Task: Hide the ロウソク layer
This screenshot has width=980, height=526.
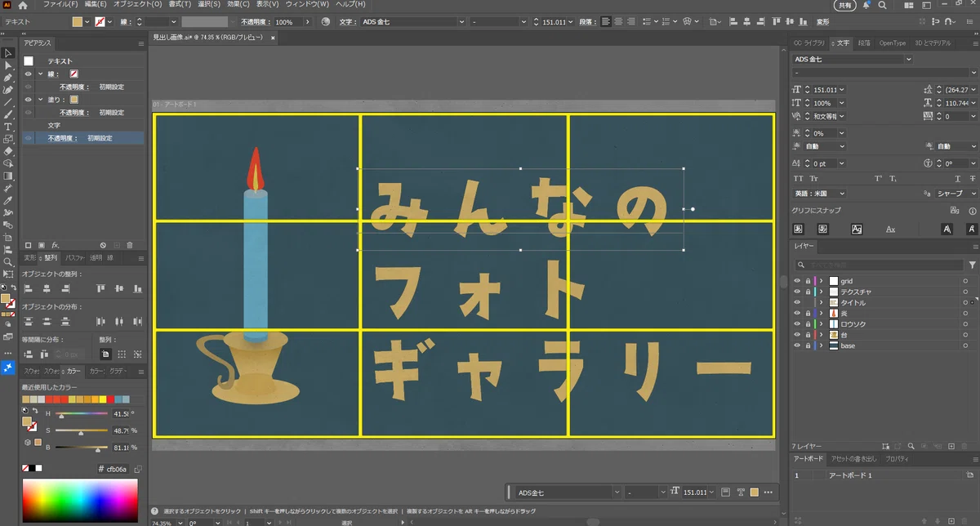Action: click(x=797, y=324)
